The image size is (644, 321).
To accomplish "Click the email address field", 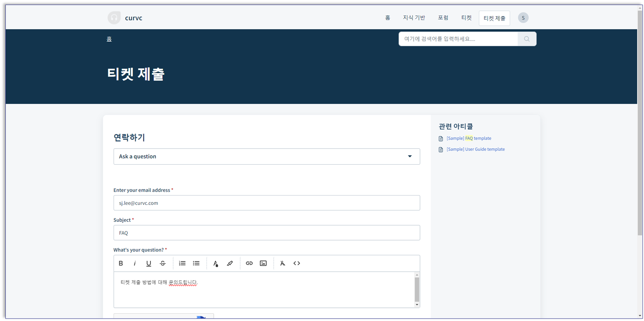I will [x=267, y=203].
